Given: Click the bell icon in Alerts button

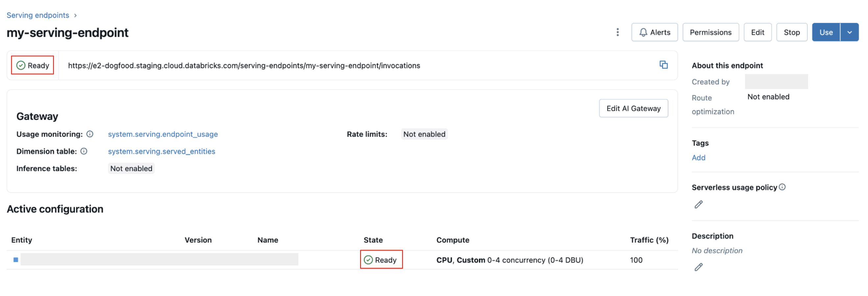Looking at the screenshot, I should (643, 32).
